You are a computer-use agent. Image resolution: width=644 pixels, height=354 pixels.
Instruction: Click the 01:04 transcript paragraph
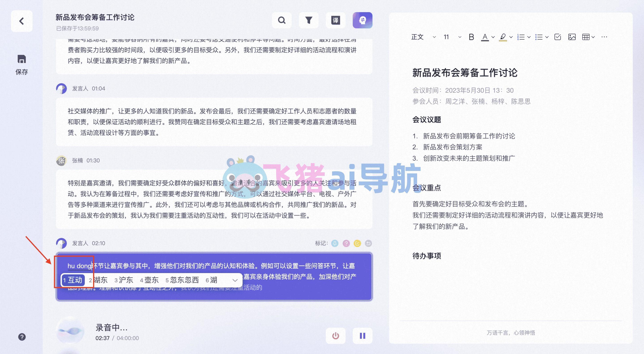click(214, 122)
